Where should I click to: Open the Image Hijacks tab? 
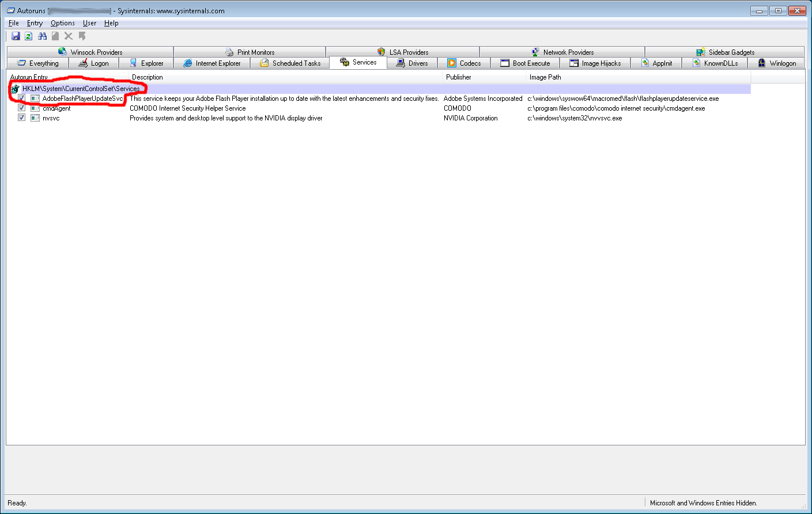point(595,63)
